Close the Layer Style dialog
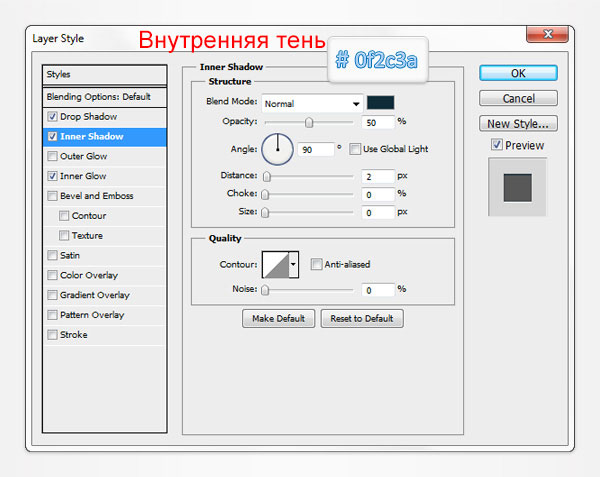600x477 pixels. pos(548,34)
